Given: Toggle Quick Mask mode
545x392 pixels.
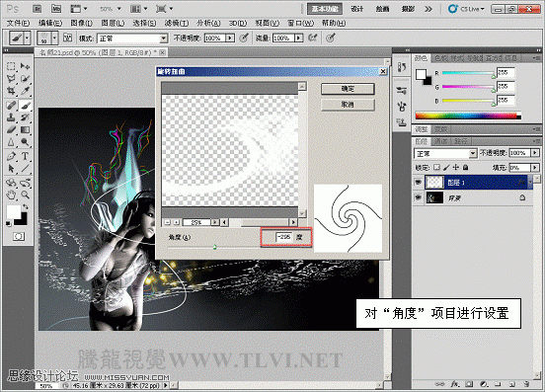Looking at the screenshot, I should click(x=19, y=237).
